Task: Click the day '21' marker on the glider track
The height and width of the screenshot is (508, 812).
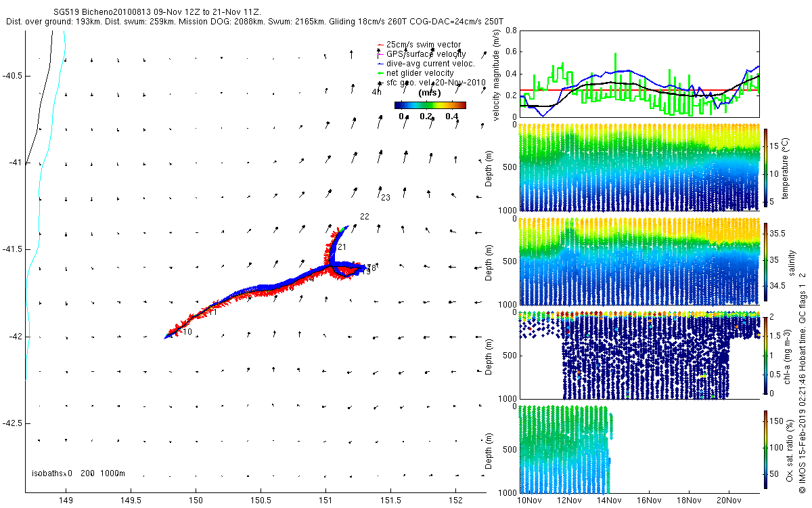Action: click(342, 247)
